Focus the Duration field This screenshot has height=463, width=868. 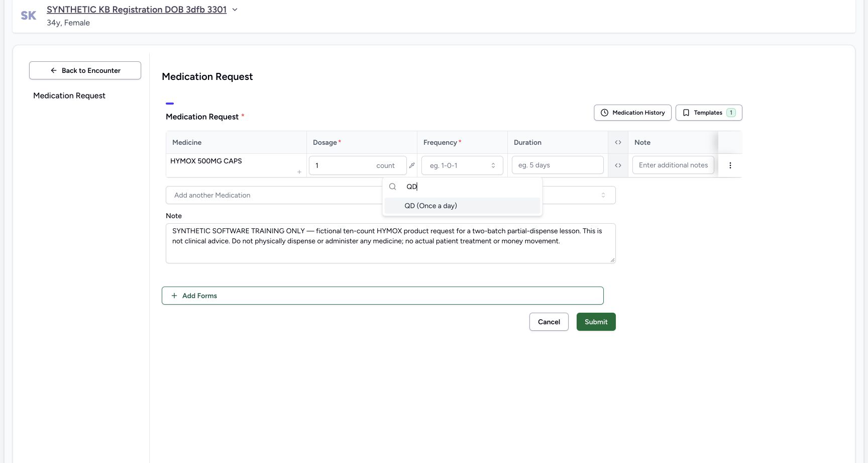coord(558,165)
